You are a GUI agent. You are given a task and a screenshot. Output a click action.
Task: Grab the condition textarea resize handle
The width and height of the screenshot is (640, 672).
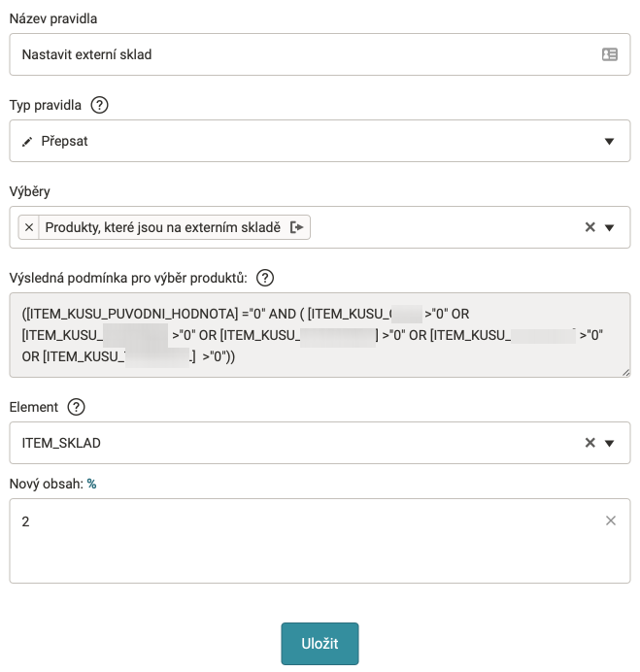pos(625,372)
